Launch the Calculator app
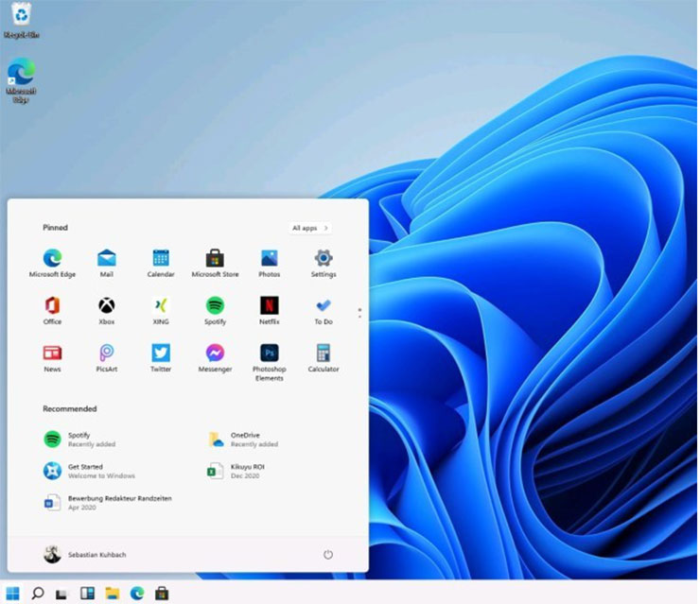700x604 pixels. point(324,358)
